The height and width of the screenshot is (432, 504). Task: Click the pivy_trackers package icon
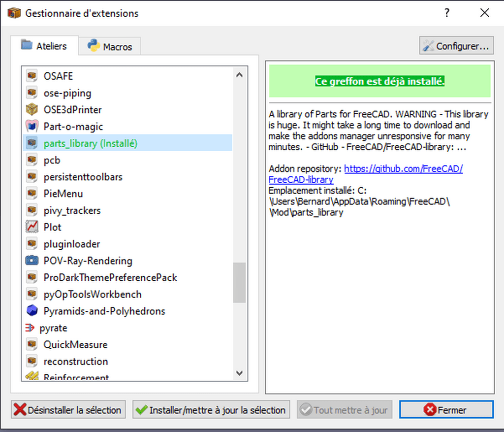pyautogui.click(x=32, y=210)
